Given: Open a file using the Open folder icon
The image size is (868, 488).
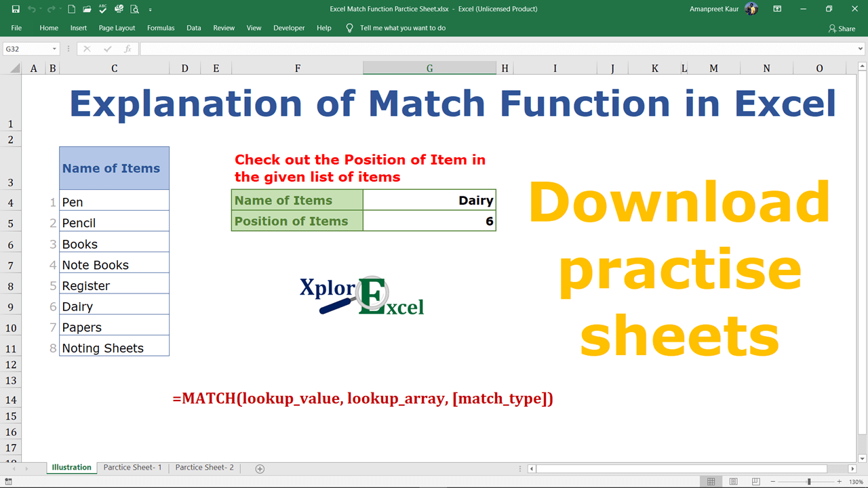Looking at the screenshot, I should point(87,9).
